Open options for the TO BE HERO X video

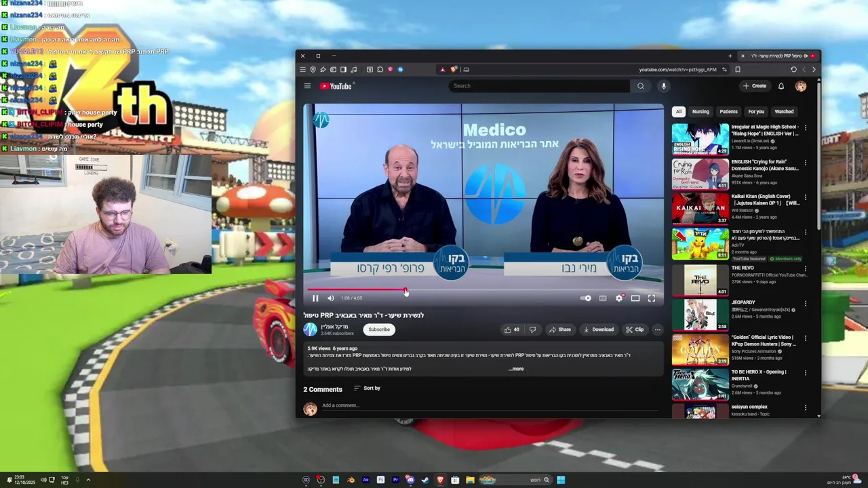[806, 373]
